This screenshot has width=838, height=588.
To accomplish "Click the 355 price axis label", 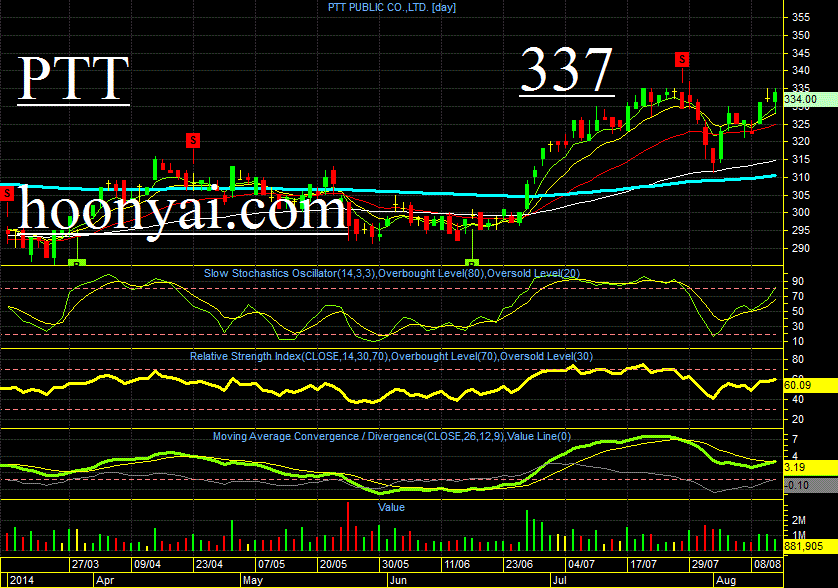I will click(801, 17).
